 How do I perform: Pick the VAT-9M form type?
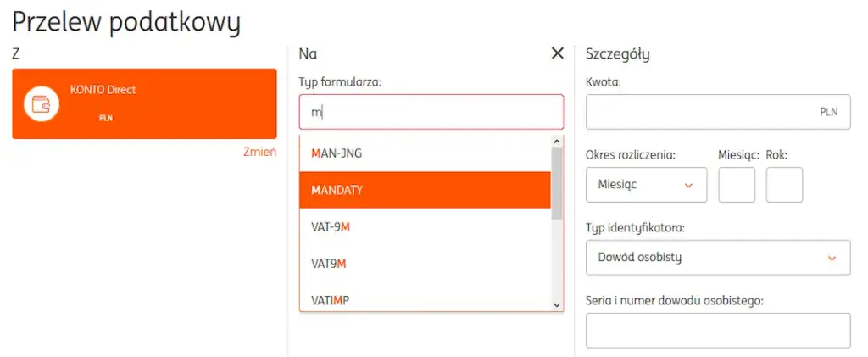[x=424, y=226]
